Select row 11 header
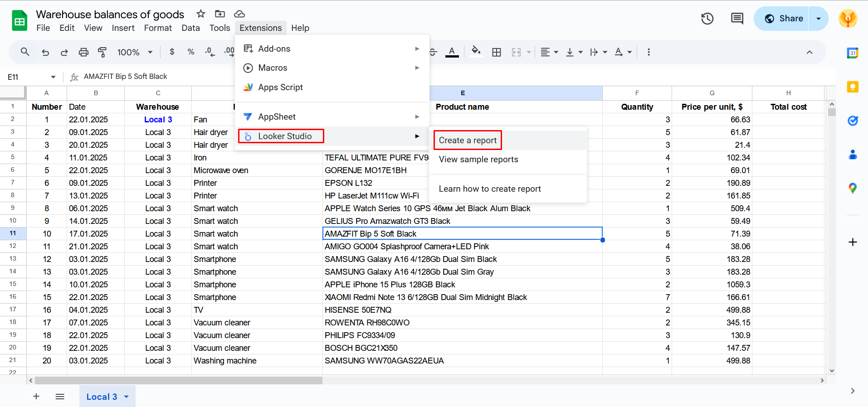Image resolution: width=868 pixels, height=407 pixels. click(x=13, y=233)
